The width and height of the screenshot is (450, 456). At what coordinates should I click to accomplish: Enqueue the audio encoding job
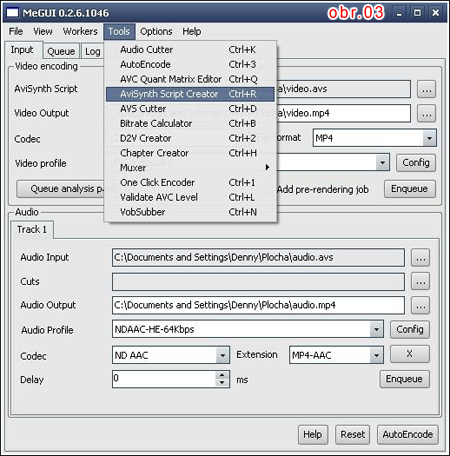pyautogui.click(x=404, y=379)
